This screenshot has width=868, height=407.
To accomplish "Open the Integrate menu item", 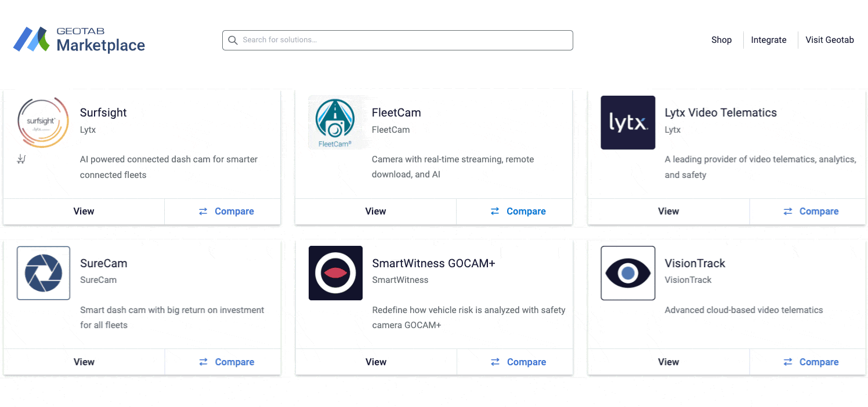I will point(769,40).
